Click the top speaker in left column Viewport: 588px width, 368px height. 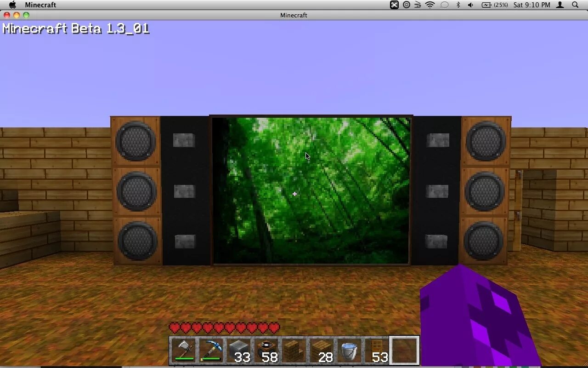point(136,141)
